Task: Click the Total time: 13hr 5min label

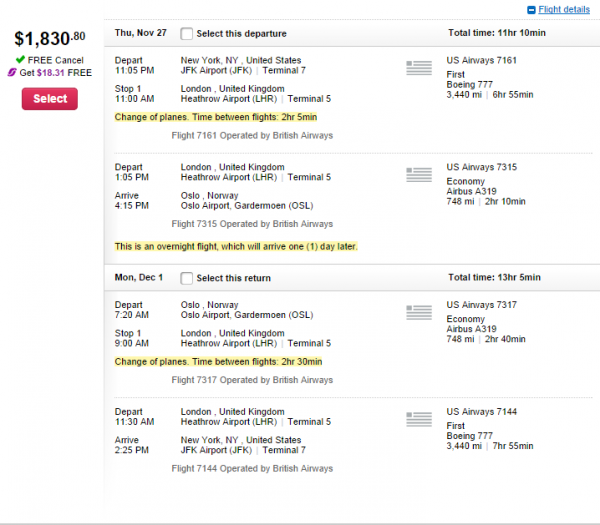Action: coord(494,277)
